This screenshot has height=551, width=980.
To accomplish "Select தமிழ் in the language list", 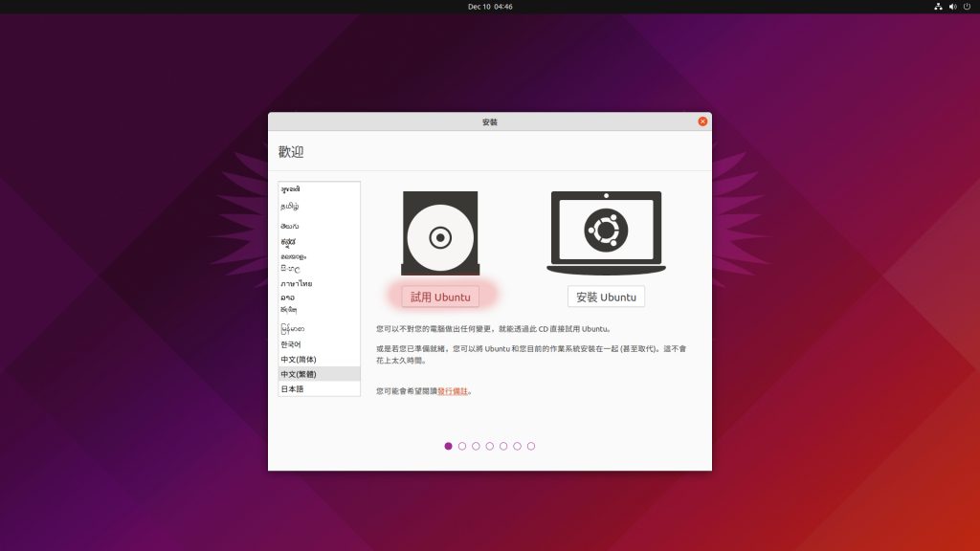I will pos(319,207).
